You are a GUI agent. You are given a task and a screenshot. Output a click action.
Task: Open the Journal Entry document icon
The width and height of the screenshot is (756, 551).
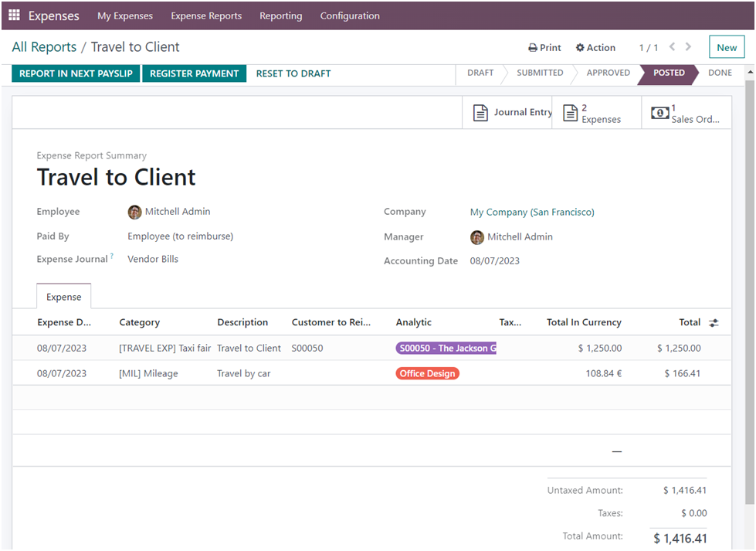[x=480, y=113]
